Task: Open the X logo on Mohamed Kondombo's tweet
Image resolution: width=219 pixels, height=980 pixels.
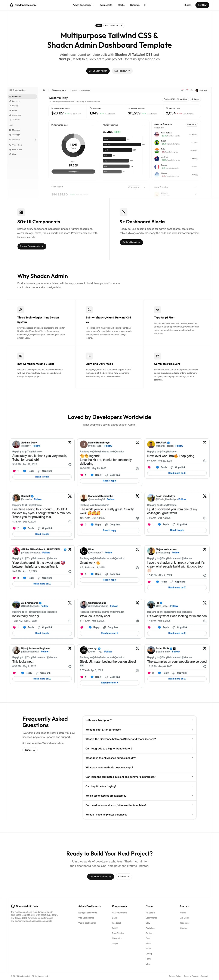Action: tap(137, 496)
